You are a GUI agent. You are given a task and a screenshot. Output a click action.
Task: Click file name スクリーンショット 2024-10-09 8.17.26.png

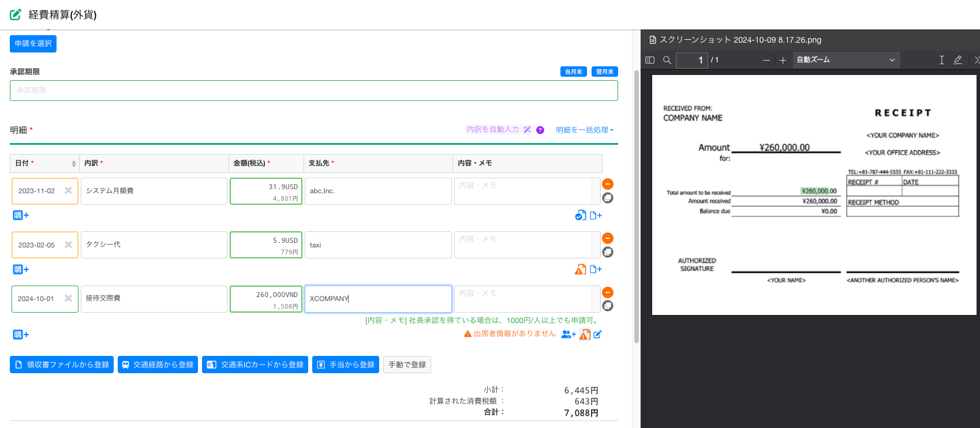pos(740,40)
